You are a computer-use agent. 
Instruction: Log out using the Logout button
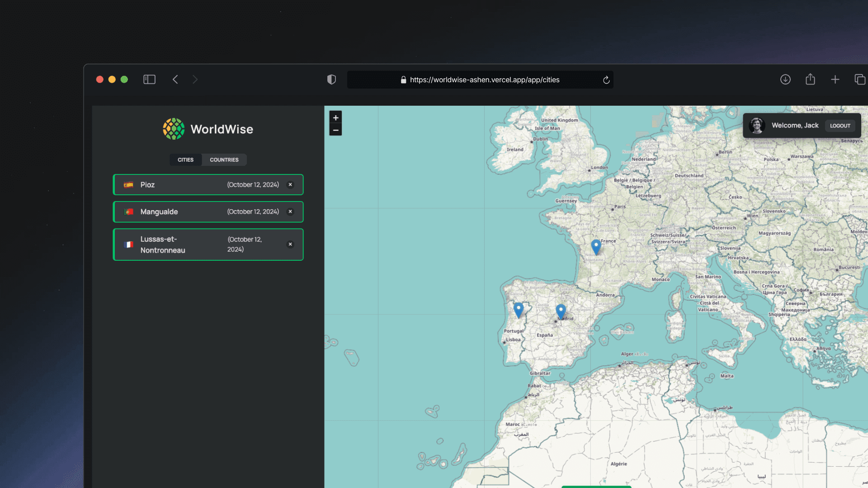click(840, 126)
